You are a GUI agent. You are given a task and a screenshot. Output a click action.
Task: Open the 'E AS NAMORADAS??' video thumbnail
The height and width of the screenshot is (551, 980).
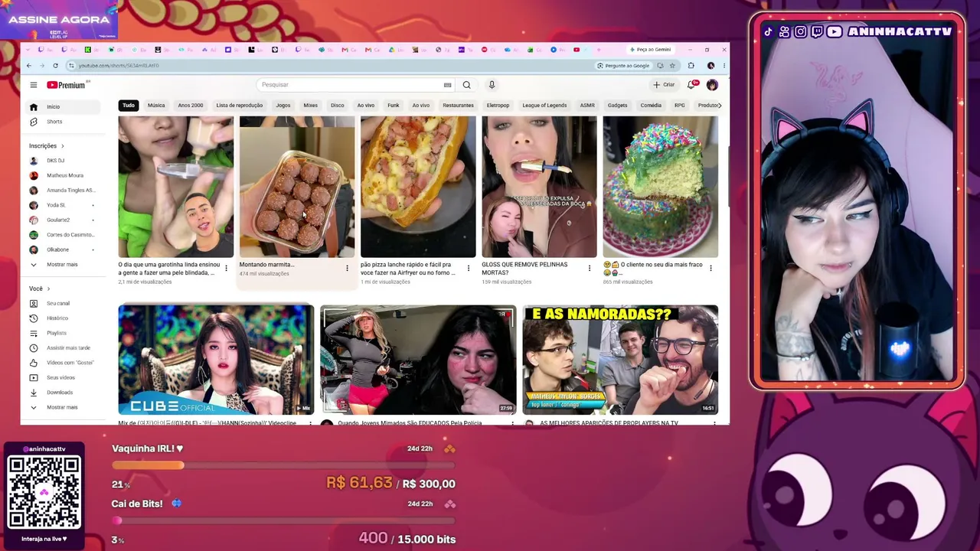pos(620,360)
